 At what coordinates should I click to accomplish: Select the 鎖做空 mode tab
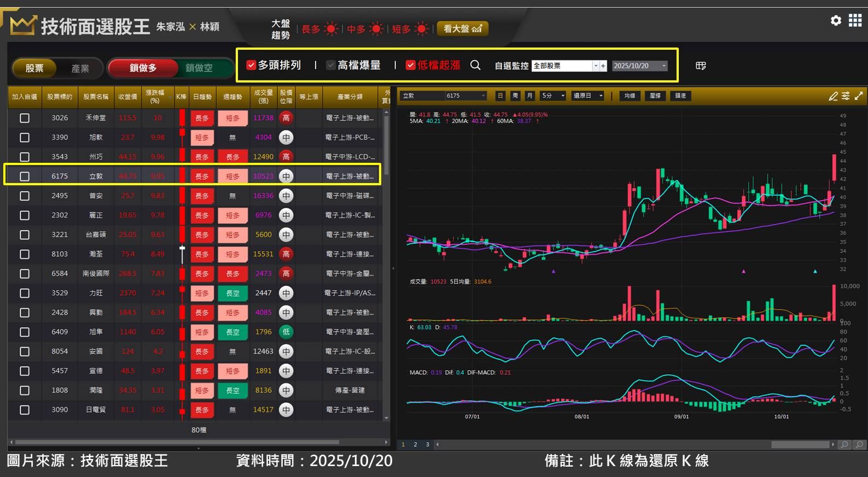[199, 68]
